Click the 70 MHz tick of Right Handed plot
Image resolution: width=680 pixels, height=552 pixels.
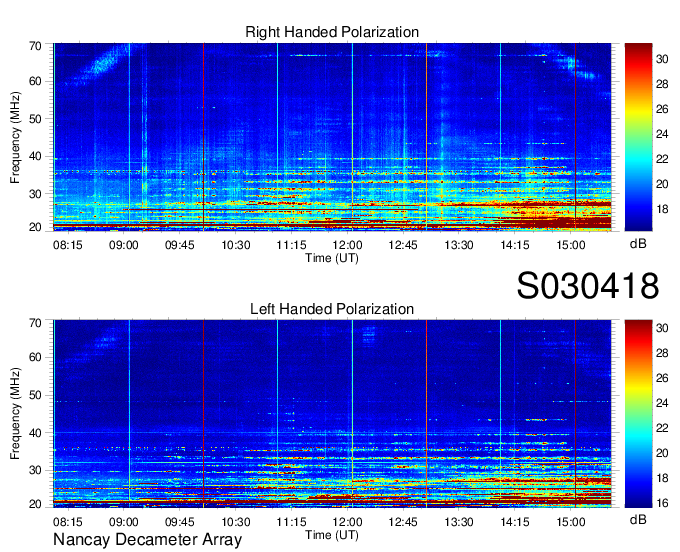point(35,46)
